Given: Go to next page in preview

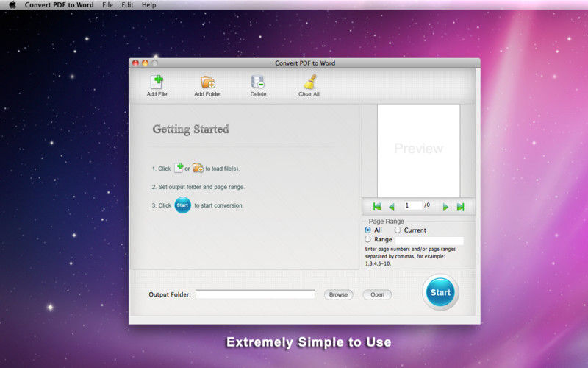Looking at the screenshot, I should (445, 207).
